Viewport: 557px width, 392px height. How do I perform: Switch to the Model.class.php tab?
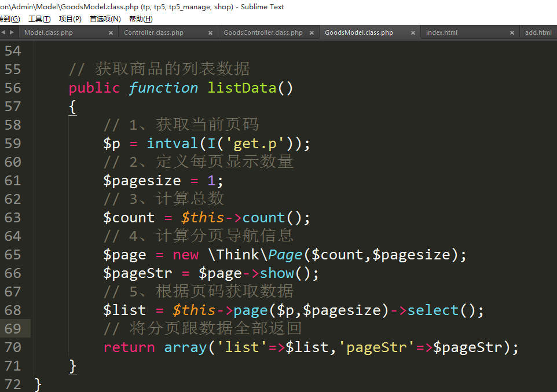(x=49, y=33)
